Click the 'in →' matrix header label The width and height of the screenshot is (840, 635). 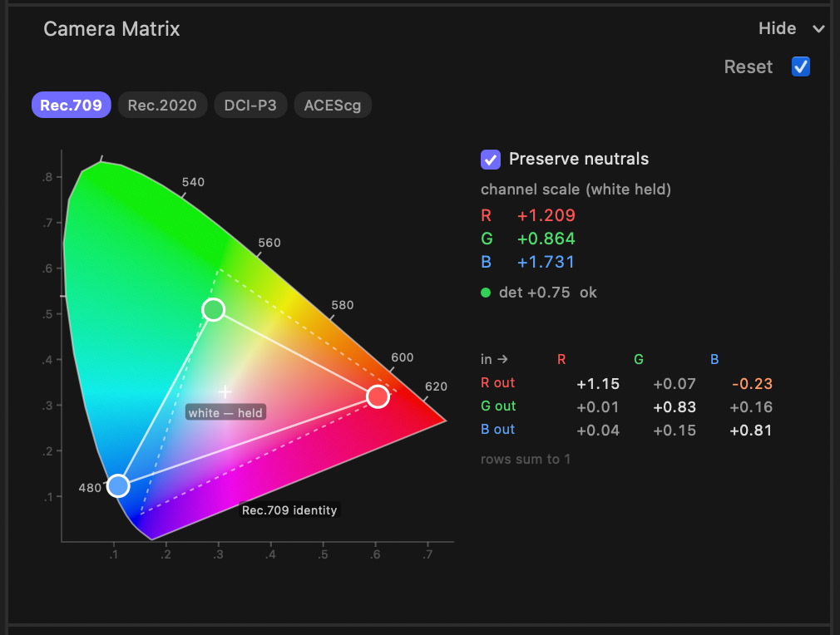pyautogui.click(x=494, y=359)
